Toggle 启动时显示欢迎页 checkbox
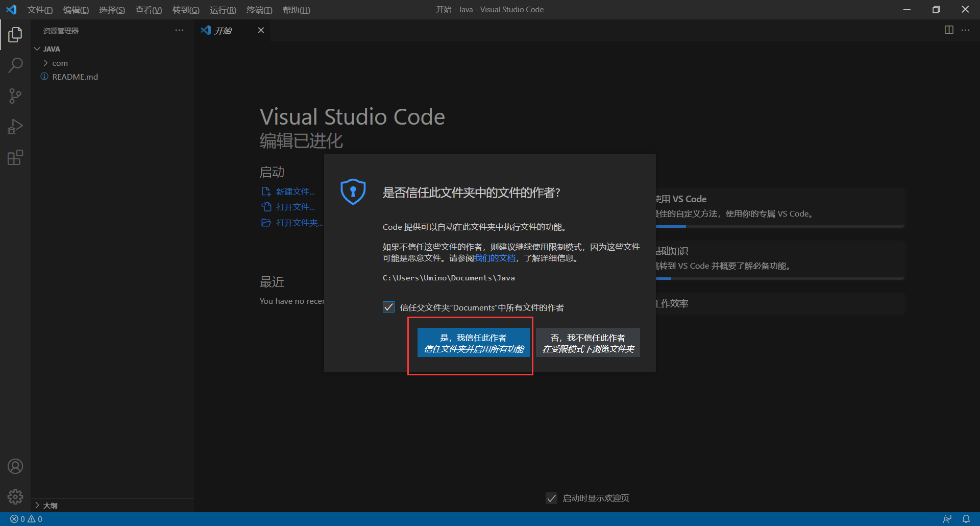This screenshot has height=526, width=980. (551, 498)
